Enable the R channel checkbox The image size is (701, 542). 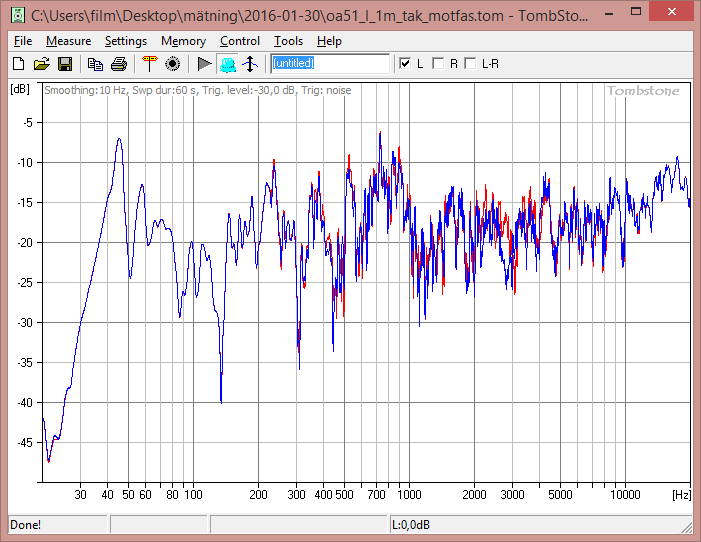click(438, 64)
